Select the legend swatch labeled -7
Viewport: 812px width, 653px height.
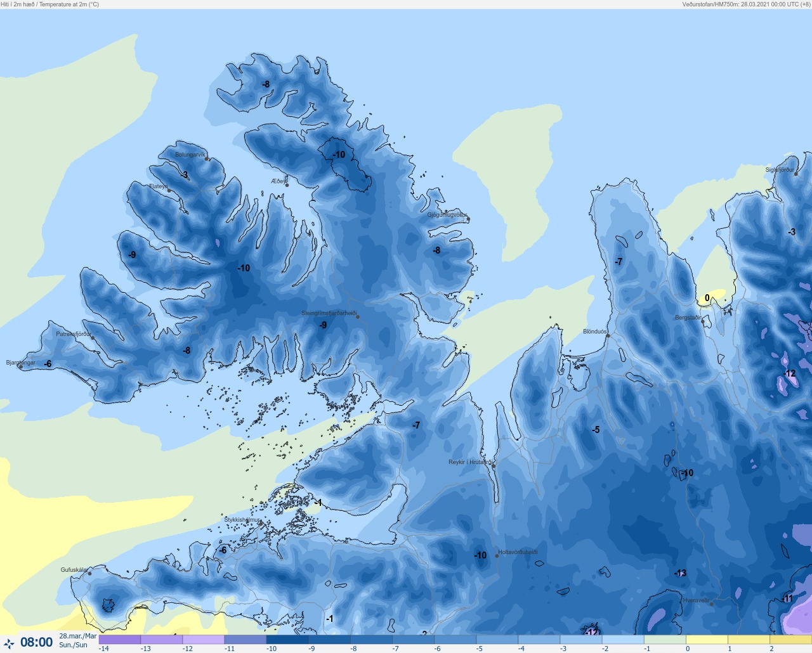click(x=413, y=640)
